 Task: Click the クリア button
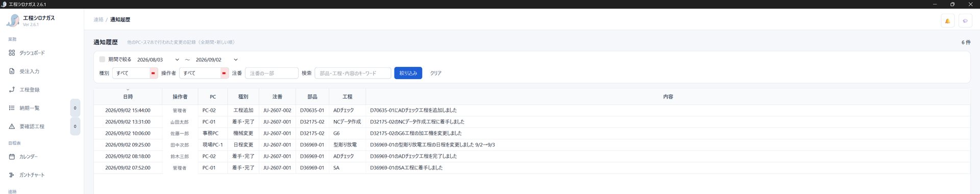point(435,73)
